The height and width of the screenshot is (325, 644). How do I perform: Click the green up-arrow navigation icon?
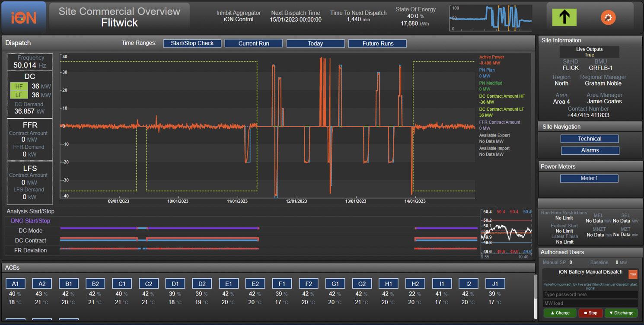tap(564, 18)
